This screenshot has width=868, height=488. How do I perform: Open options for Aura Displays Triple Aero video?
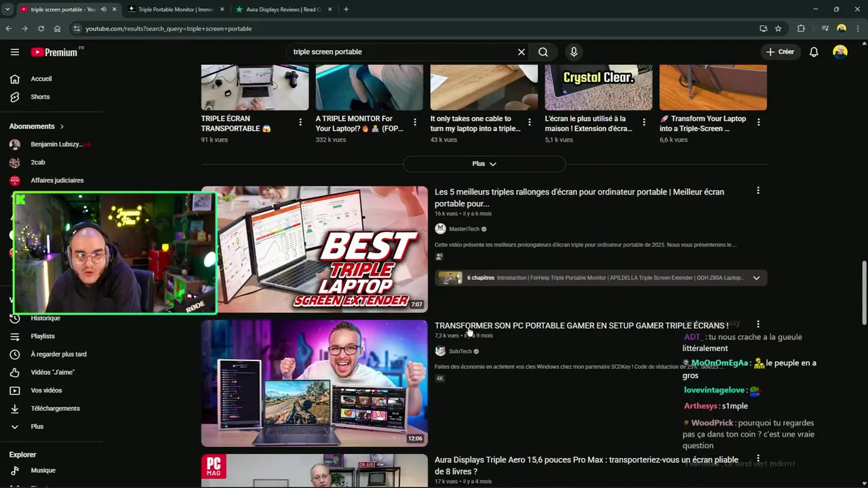coord(758,459)
